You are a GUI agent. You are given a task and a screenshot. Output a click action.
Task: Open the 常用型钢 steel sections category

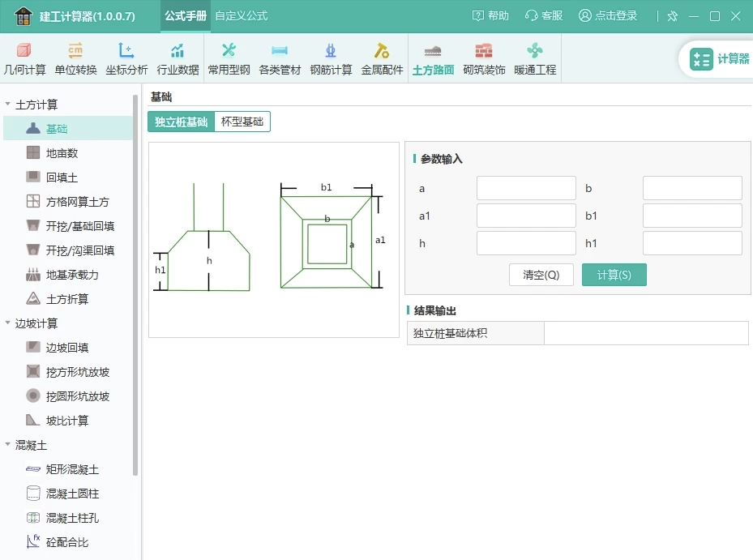(229, 58)
